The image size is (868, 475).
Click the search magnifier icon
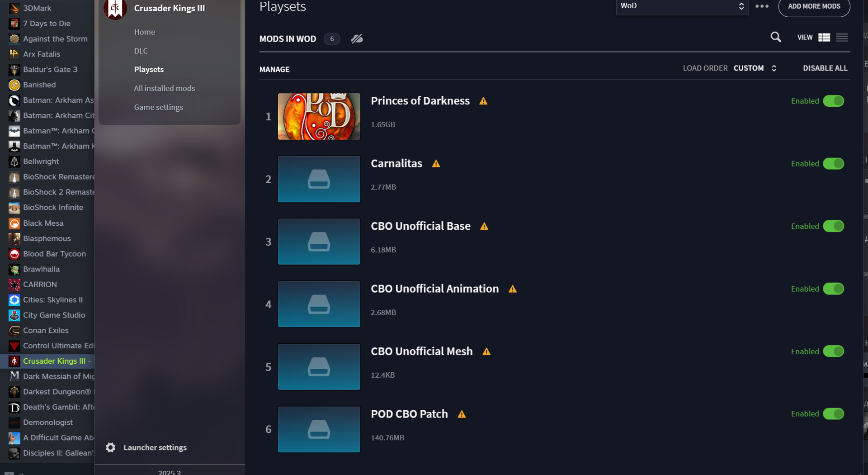click(x=776, y=37)
